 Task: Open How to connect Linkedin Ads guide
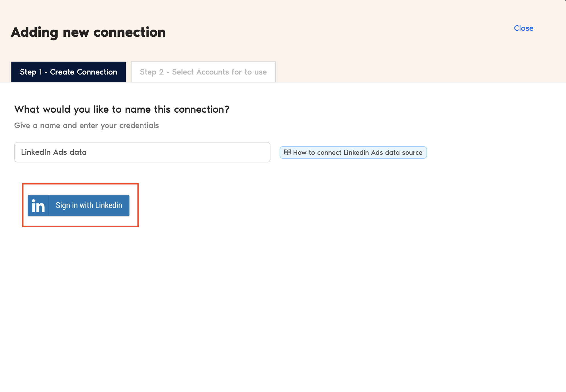pyautogui.click(x=353, y=152)
